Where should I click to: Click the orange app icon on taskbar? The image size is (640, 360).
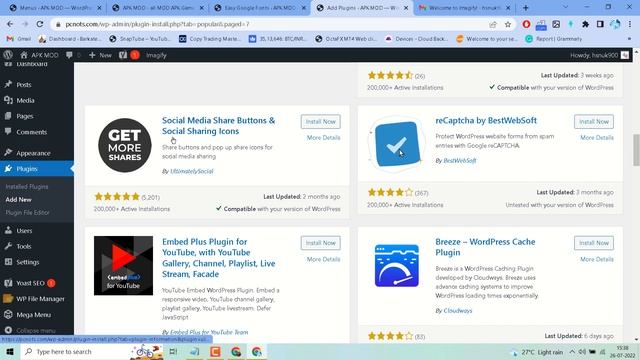pos(215,351)
